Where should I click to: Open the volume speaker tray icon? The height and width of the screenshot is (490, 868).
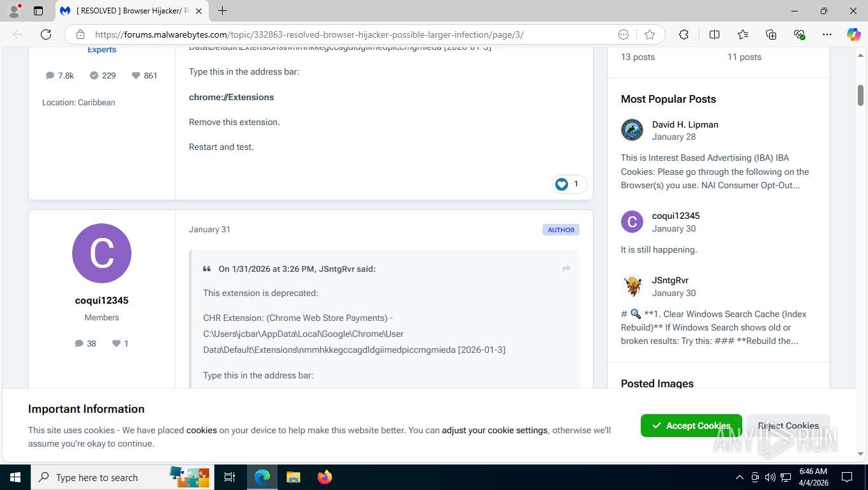770,477
